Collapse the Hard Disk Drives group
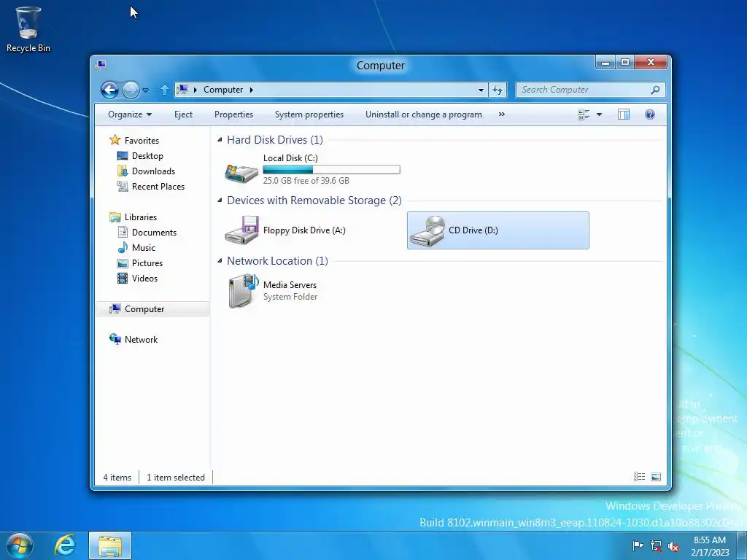Viewport: 747px width, 560px height. tap(220, 139)
